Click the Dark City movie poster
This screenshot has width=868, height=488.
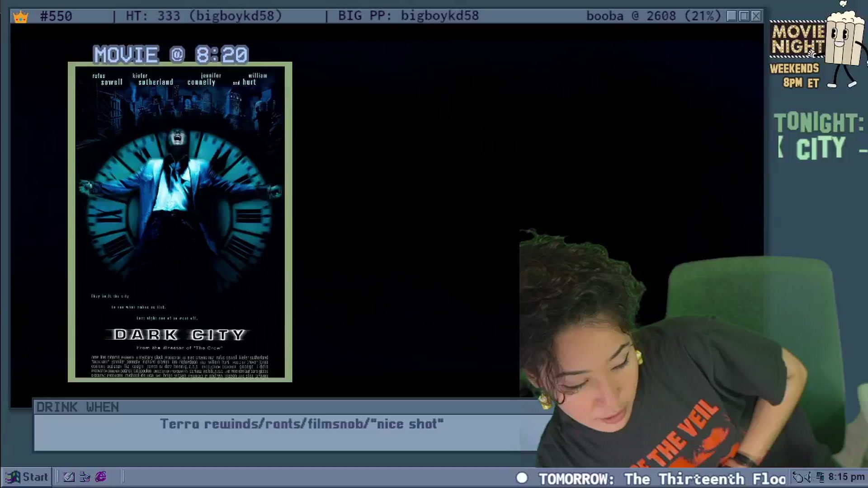180,222
